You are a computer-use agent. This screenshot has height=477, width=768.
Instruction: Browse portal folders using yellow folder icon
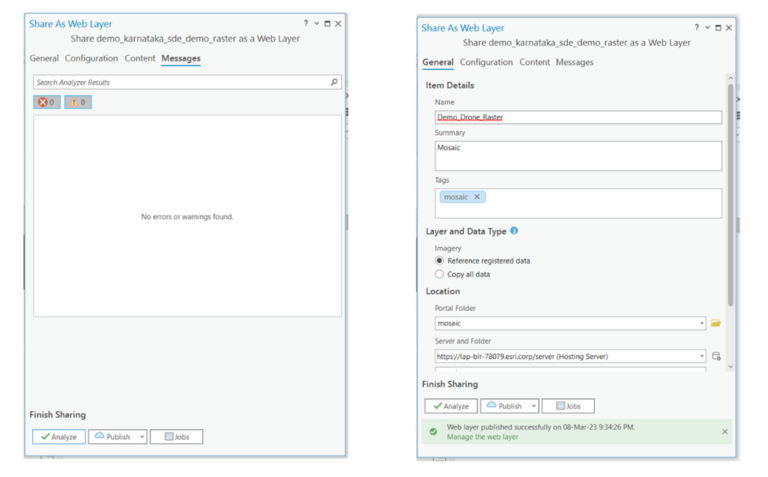coord(716,324)
